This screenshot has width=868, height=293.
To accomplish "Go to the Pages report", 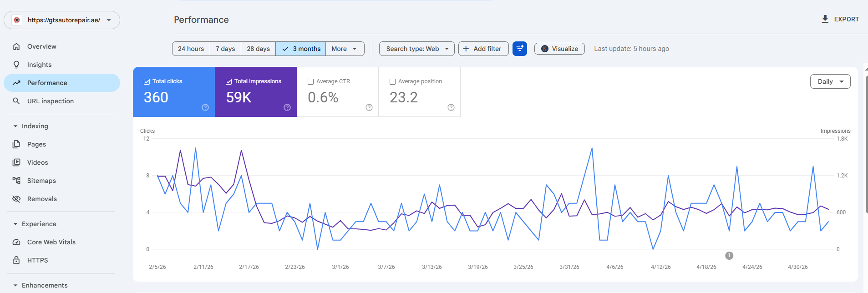I will 62,144.
